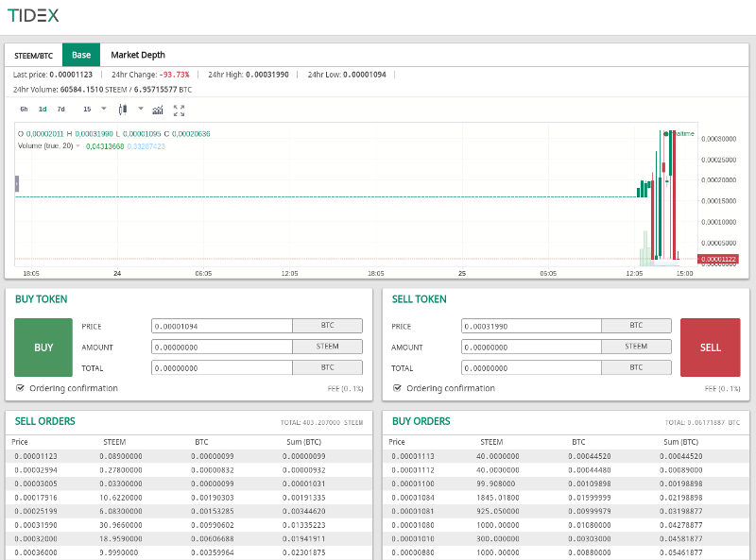Select sell order at price 0.00032000
Screen dimensions: 756x560
[x=189, y=538]
